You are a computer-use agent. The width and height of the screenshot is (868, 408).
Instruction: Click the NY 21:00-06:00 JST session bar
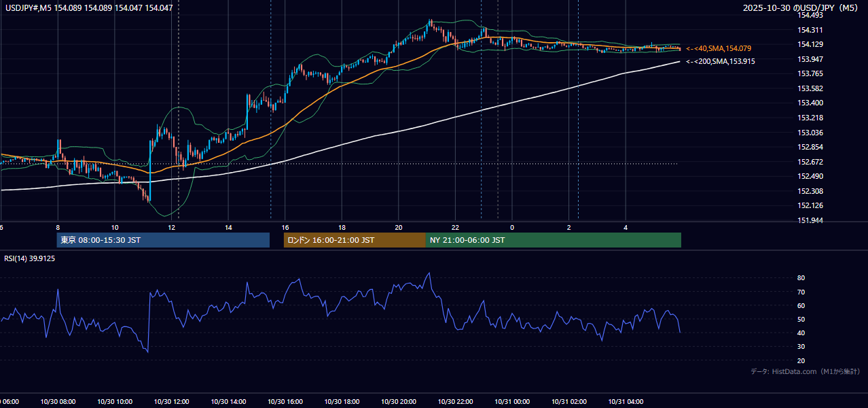click(x=554, y=240)
